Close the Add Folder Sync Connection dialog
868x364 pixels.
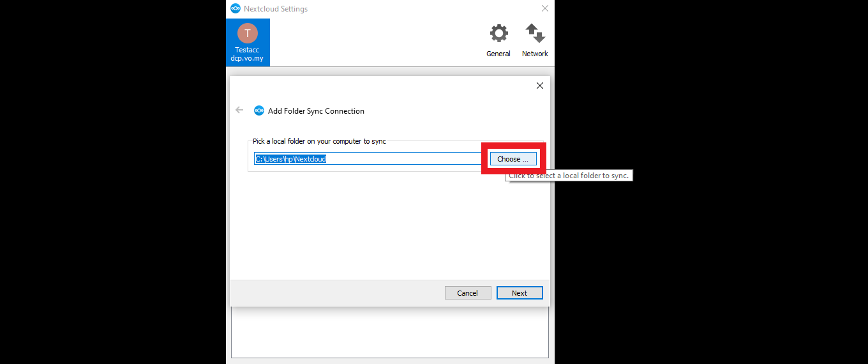pos(539,86)
